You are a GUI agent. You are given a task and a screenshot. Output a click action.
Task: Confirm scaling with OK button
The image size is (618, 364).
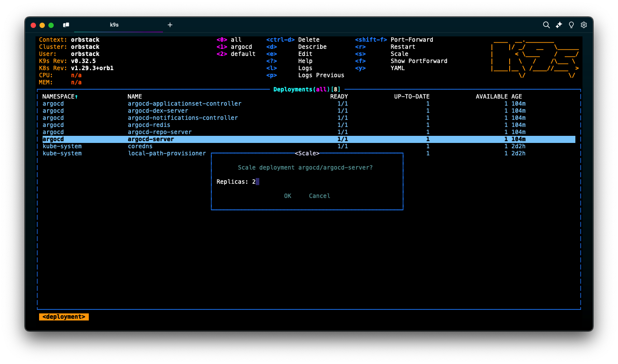288,196
